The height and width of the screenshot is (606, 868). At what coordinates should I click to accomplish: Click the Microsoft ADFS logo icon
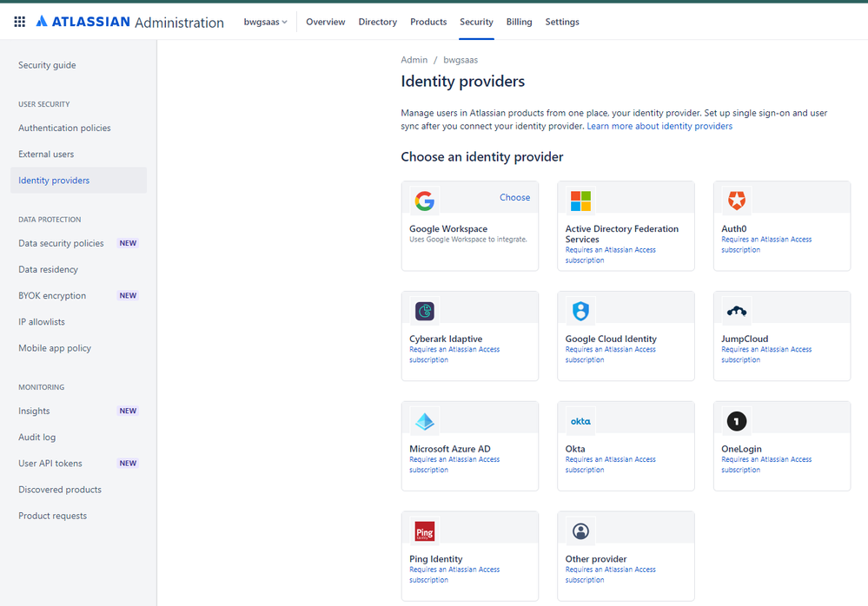tap(580, 201)
